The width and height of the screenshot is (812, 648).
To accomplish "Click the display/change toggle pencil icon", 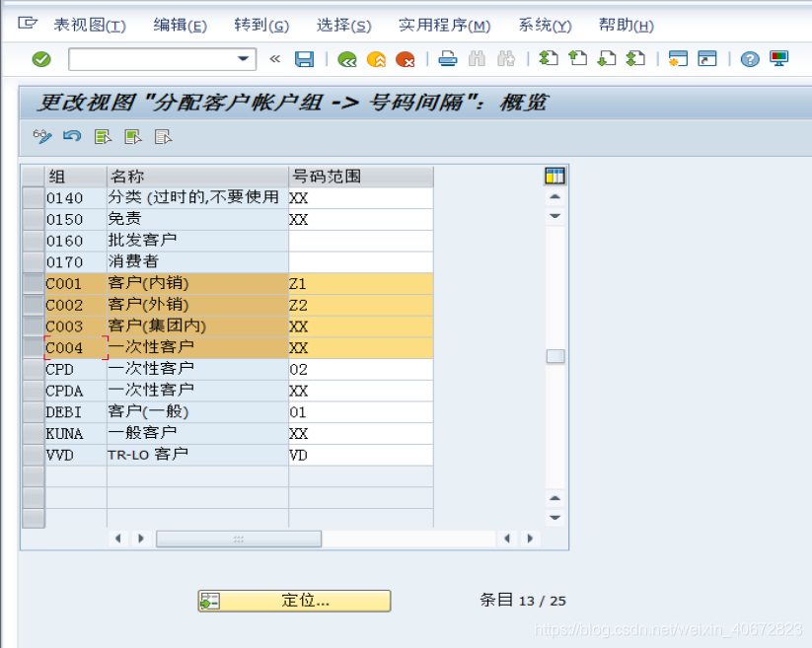I will coord(42,137).
